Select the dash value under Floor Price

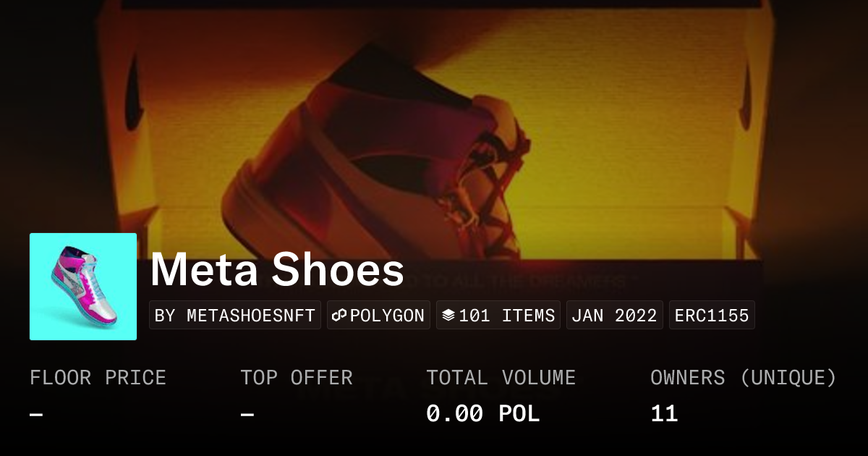pyautogui.click(x=36, y=415)
